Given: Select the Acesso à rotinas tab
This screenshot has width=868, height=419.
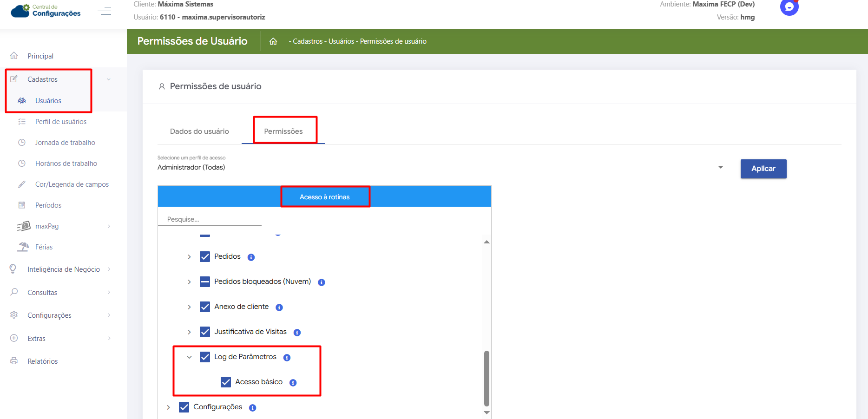Looking at the screenshot, I should coord(324,197).
